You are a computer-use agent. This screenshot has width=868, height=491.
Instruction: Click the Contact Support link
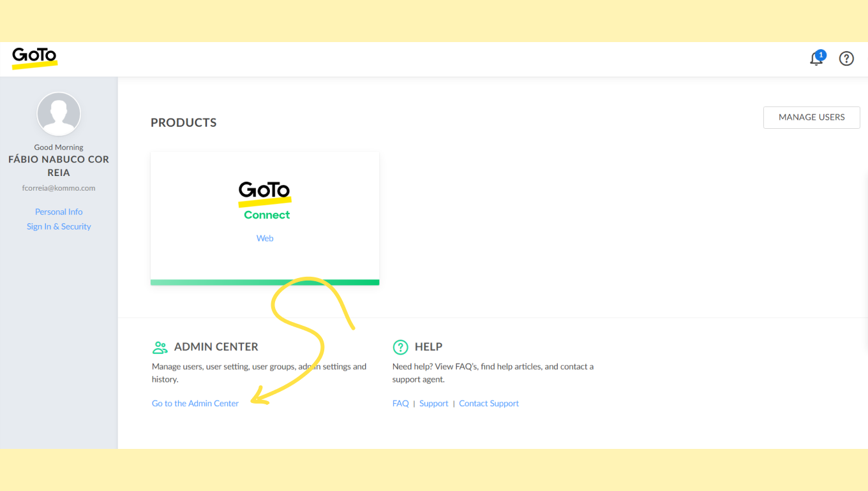point(489,404)
